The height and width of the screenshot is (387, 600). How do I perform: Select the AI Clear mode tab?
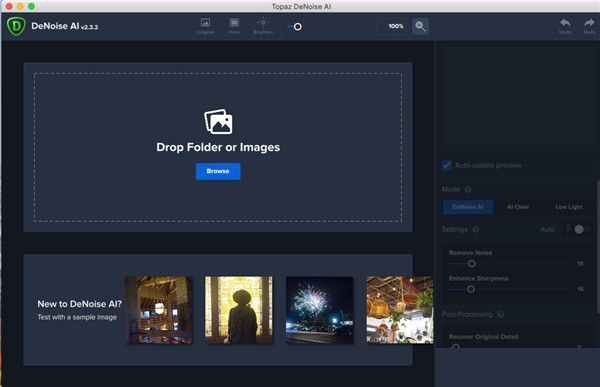[x=518, y=207]
